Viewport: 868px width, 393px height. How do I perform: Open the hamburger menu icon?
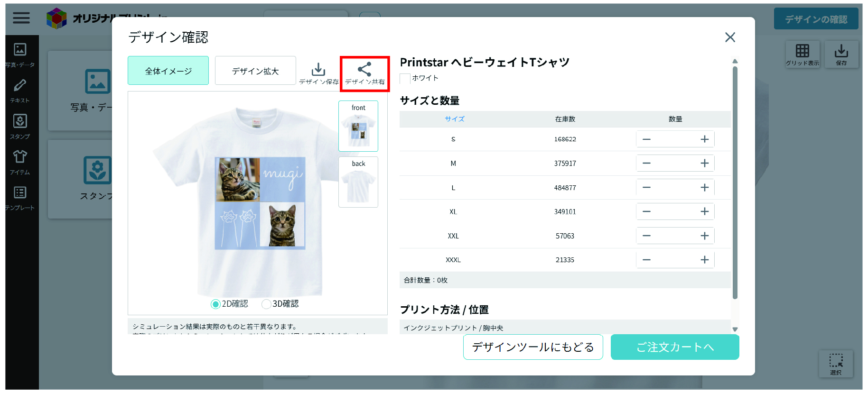(x=21, y=18)
